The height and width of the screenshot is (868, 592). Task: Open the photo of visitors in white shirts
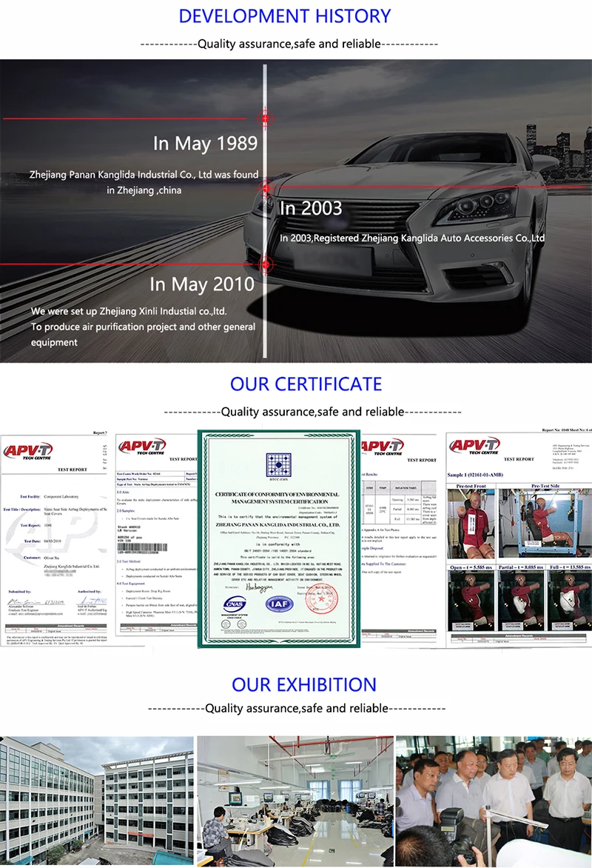494,801
